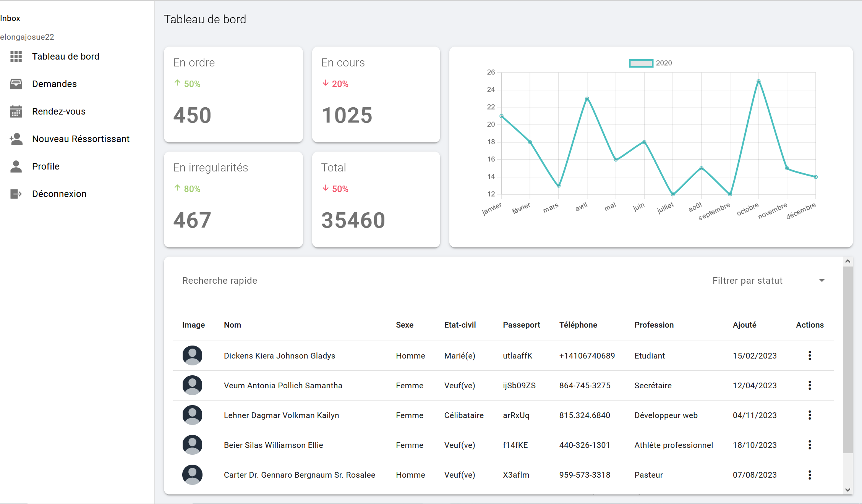The width and height of the screenshot is (862, 504).
Task: Click the Déconnexion logout icon
Action: tap(16, 194)
